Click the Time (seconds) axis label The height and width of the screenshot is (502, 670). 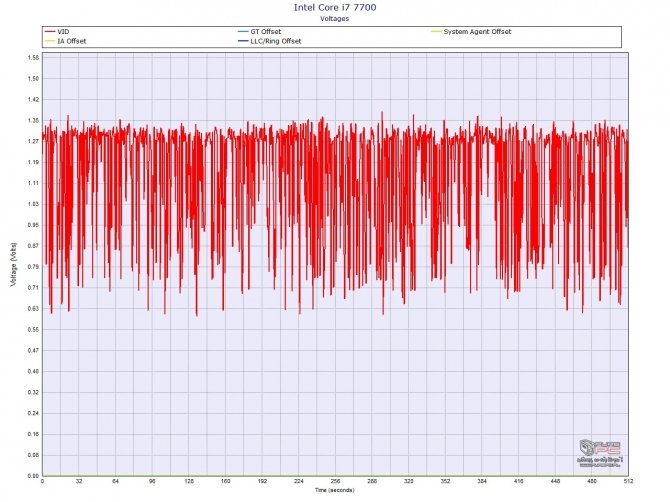tap(335, 490)
